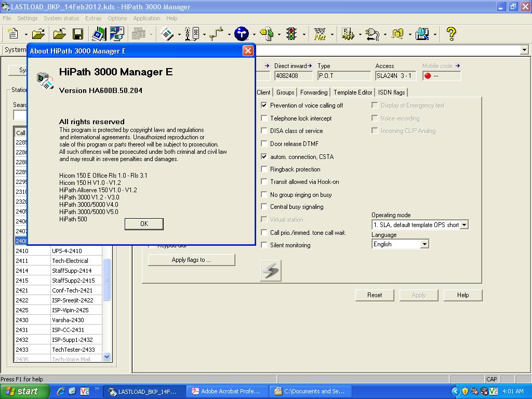Click the Help question mark toolbar icon
Viewport: 532px width, 399px height.
click(x=450, y=34)
